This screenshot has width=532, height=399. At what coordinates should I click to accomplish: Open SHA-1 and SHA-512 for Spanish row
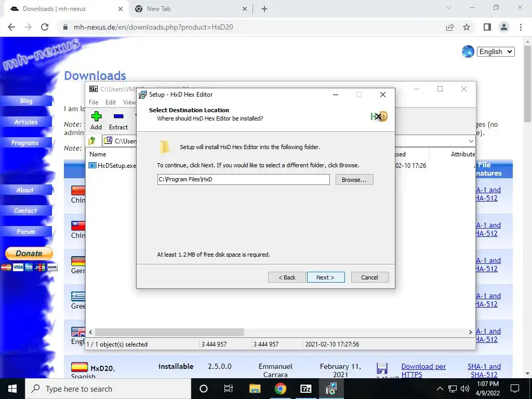pos(484,370)
